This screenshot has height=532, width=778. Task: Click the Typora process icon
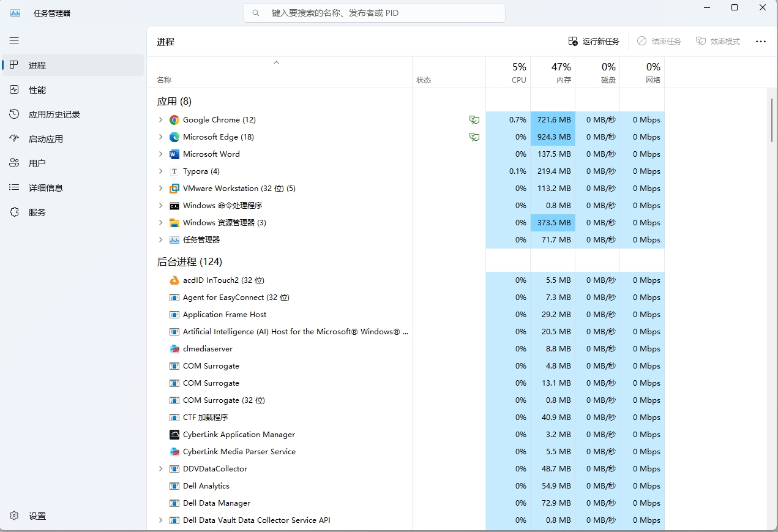point(174,171)
